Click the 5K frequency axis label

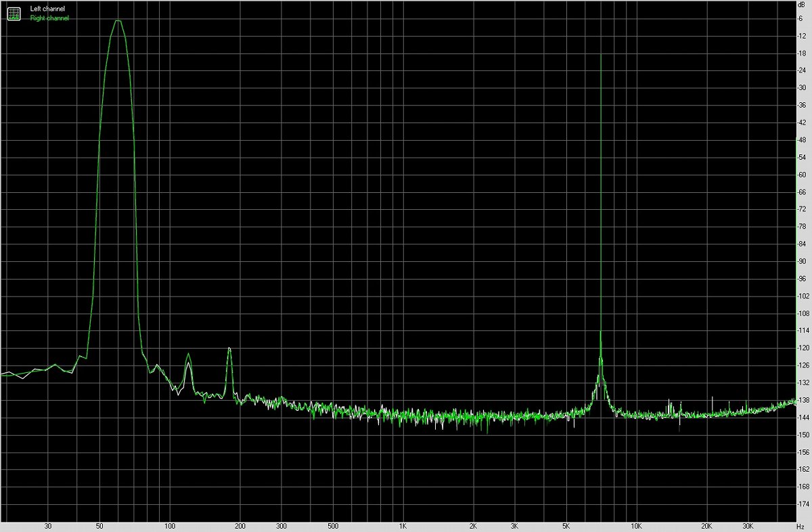566,526
